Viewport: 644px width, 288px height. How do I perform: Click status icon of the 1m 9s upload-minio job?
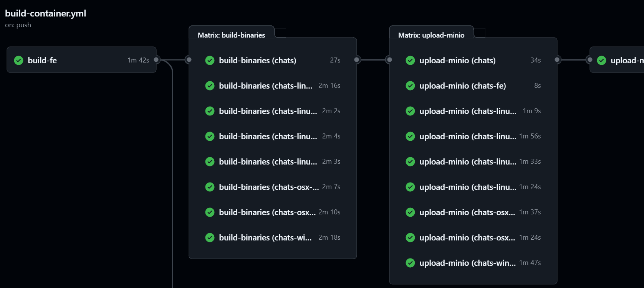[410, 111]
